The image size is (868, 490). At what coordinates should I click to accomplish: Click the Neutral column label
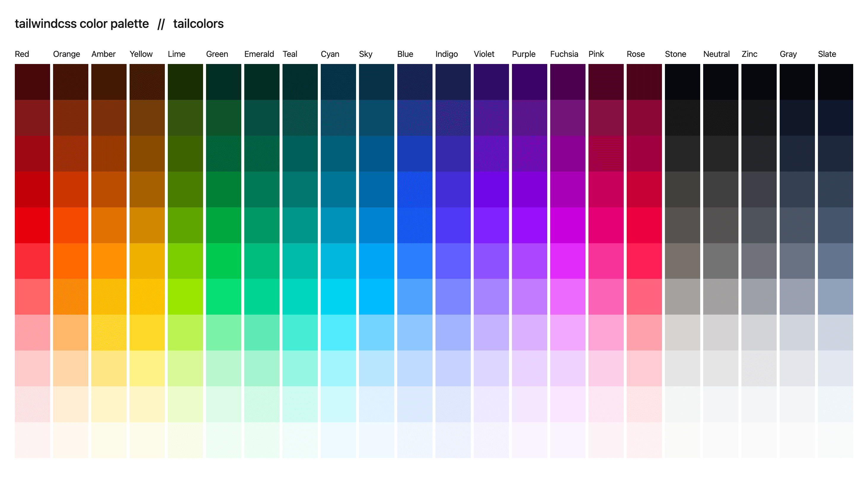pyautogui.click(x=717, y=54)
